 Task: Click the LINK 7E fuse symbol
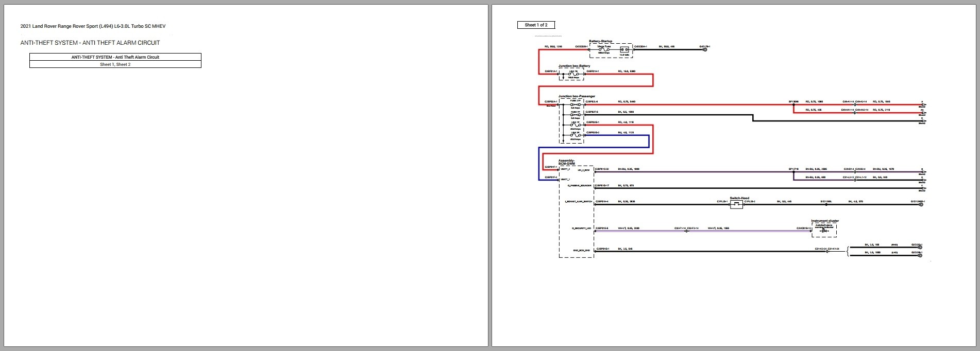(573, 74)
